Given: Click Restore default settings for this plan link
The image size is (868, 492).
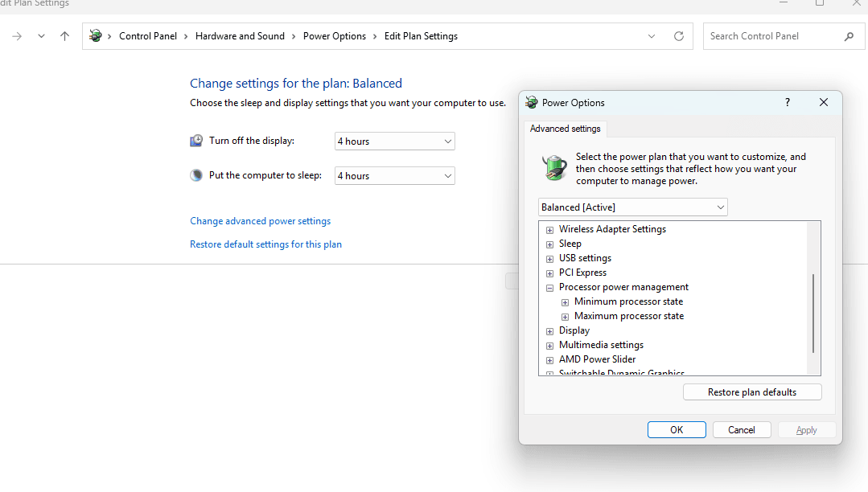Looking at the screenshot, I should pyautogui.click(x=265, y=244).
